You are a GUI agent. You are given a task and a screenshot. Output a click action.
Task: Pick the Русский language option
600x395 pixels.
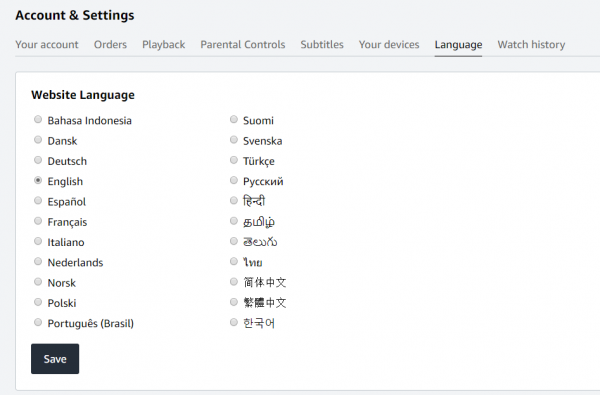234,180
